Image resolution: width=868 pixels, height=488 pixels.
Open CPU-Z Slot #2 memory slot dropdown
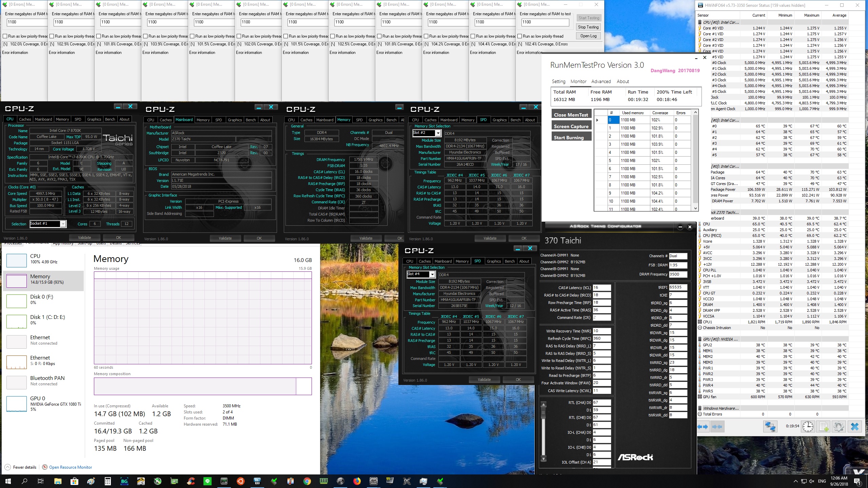click(x=438, y=133)
